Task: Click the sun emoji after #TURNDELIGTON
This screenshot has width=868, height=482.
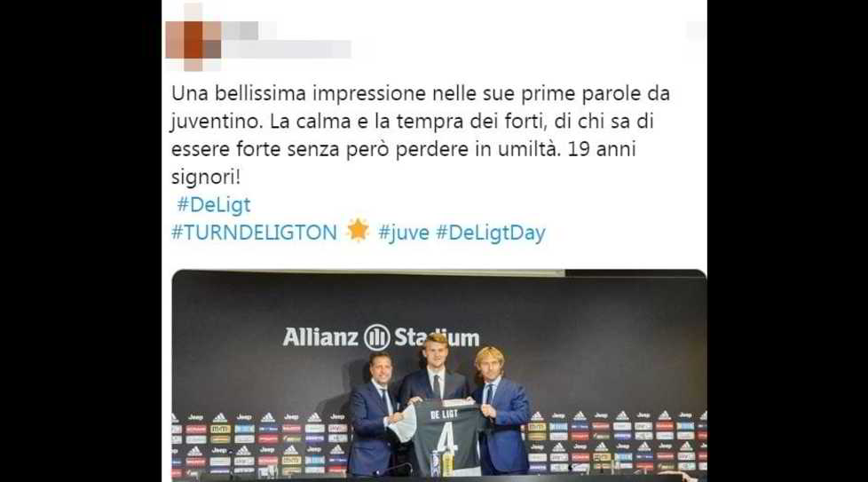Action: 358,230
